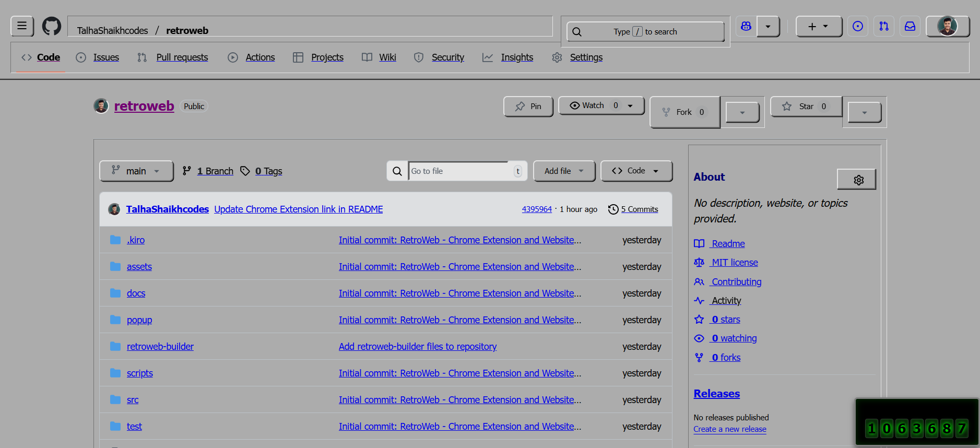Open the docs folder
The width and height of the screenshot is (980, 448).
pos(136,293)
